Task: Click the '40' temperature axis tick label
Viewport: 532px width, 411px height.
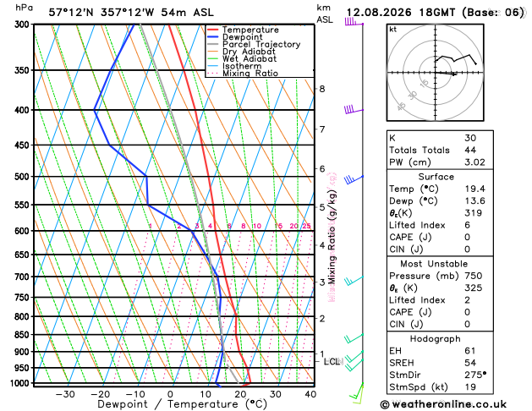Action: point(310,394)
